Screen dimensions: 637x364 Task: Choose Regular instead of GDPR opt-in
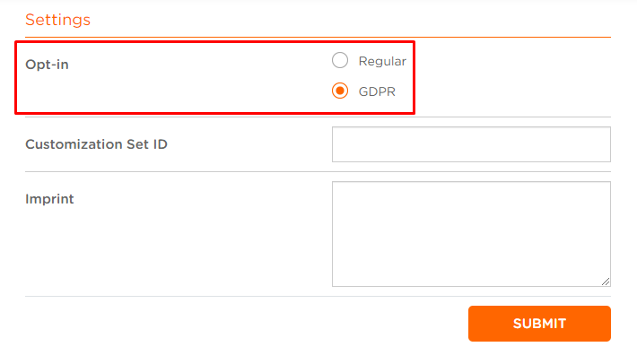340,60
